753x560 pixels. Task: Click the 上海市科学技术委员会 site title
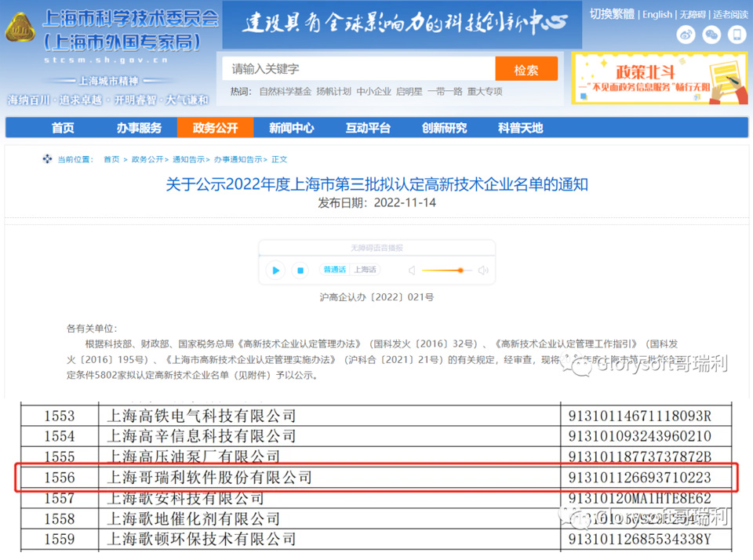click(x=130, y=19)
